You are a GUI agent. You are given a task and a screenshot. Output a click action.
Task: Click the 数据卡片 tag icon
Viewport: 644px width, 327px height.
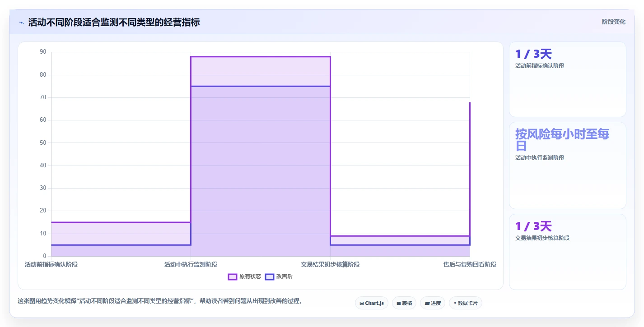455,304
